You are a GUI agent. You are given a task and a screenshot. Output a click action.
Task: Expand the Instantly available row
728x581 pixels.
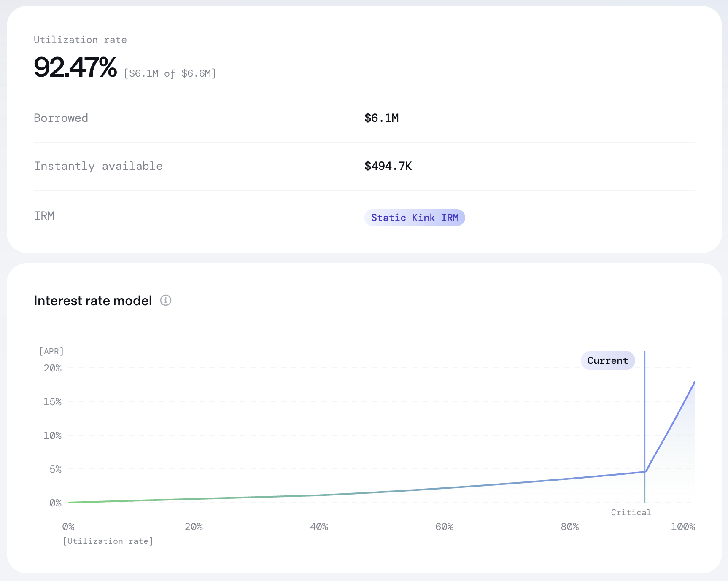[x=98, y=166]
